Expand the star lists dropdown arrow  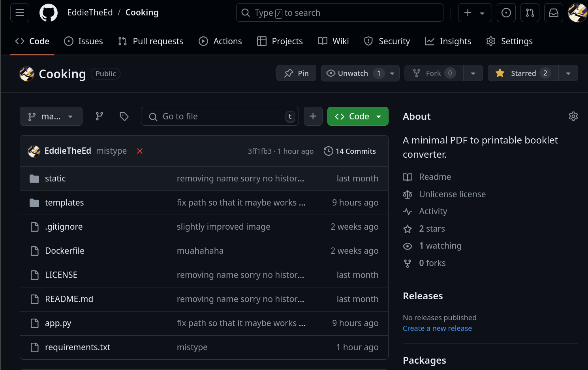568,73
